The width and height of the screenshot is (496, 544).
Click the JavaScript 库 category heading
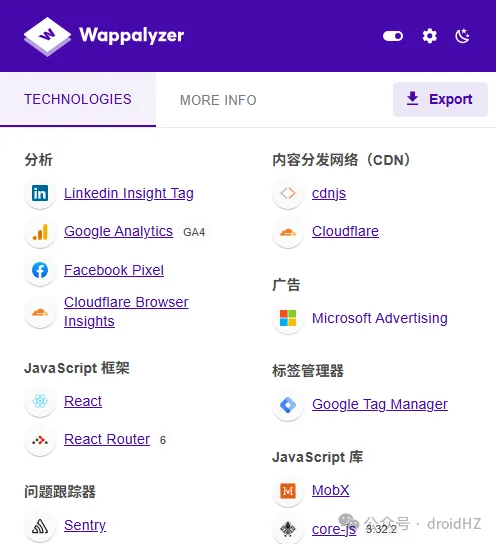click(x=318, y=457)
